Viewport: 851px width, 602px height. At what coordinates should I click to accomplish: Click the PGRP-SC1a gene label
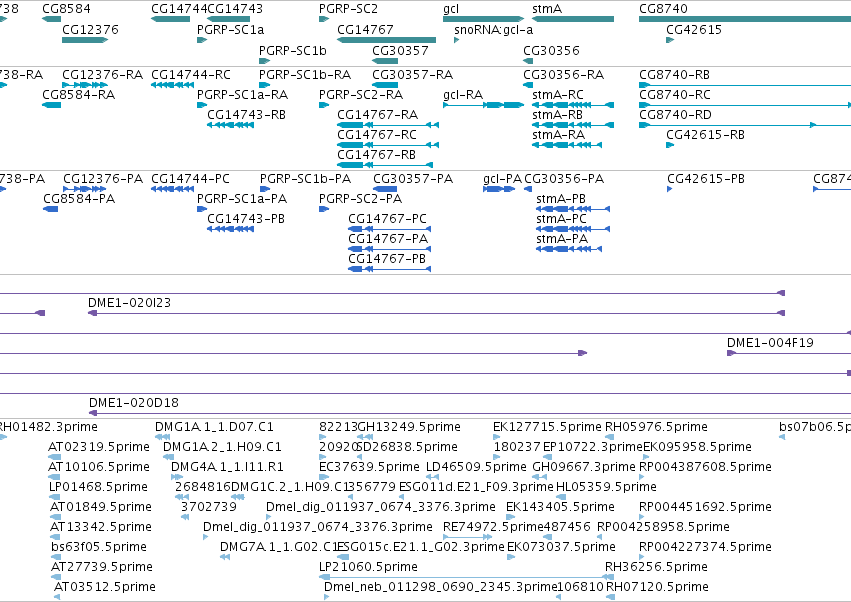pos(231,29)
